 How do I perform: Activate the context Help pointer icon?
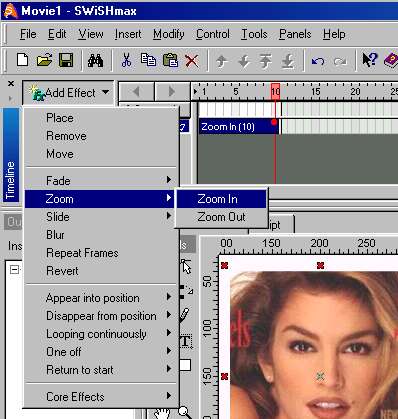coord(369,60)
